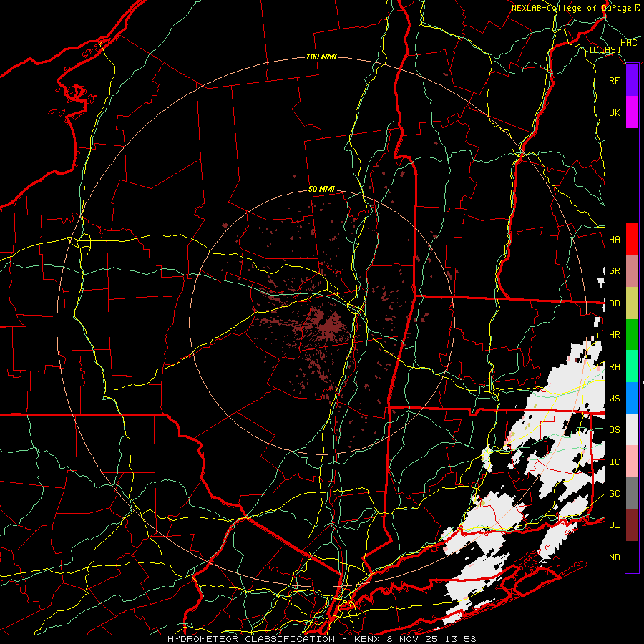This screenshot has height=644, width=644.
Task: Select the IC pink legend swatch
Action: (x=632, y=462)
